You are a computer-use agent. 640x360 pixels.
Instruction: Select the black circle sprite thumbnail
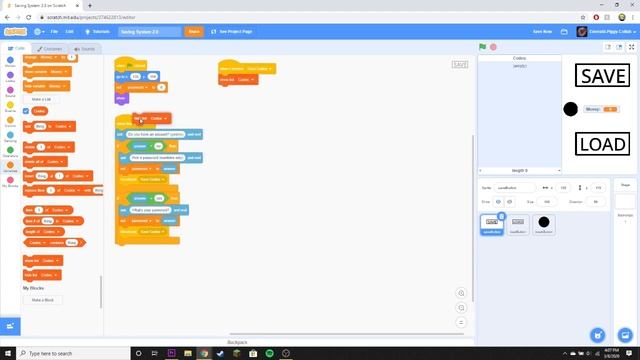[544, 225]
